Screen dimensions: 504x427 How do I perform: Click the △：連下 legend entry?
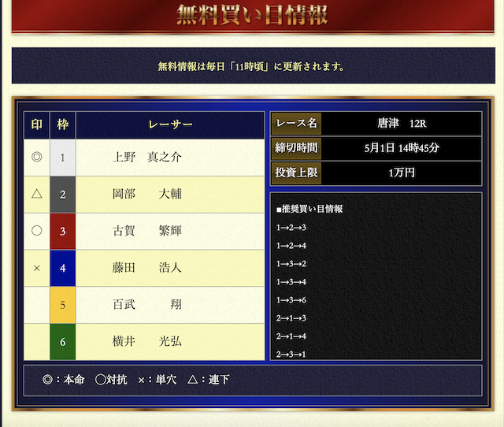[x=208, y=380]
